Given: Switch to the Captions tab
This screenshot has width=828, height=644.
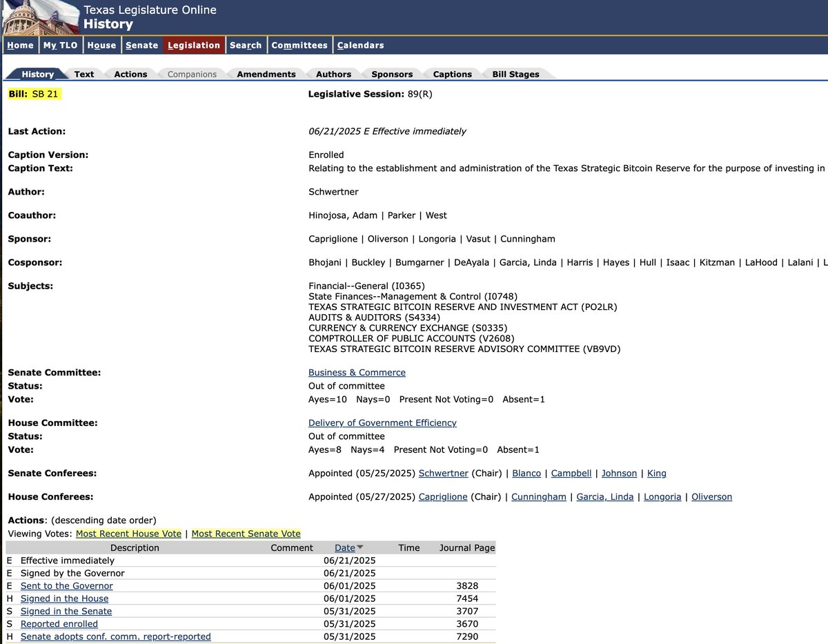Looking at the screenshot, I should point(453,74).
